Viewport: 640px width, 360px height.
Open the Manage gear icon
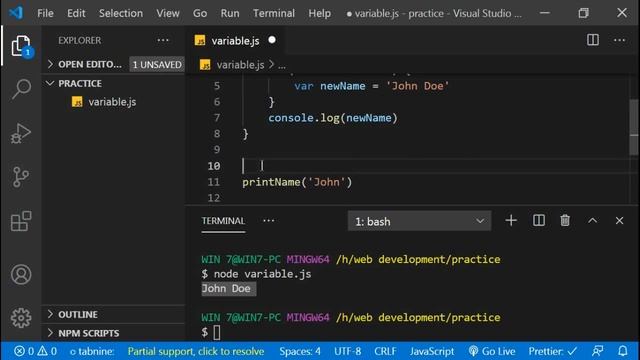[21, 318]
